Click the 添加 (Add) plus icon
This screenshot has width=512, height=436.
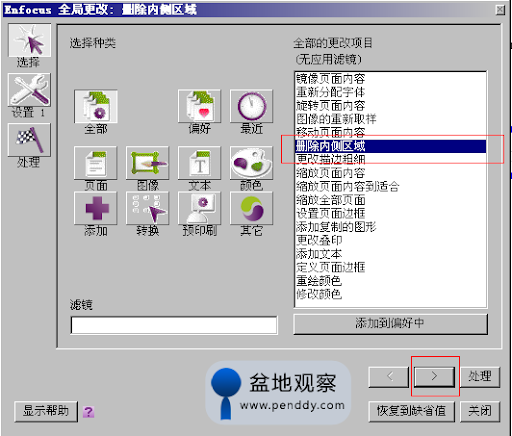[x=96, y=208]
